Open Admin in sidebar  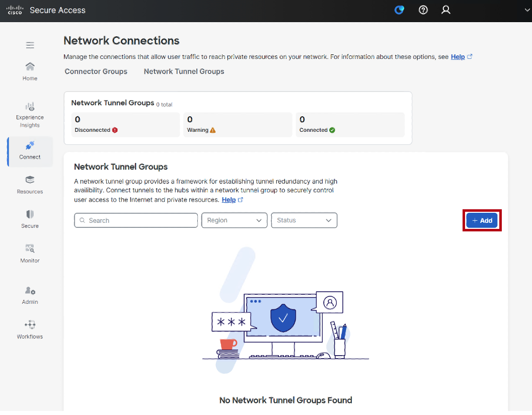point(30,295)
